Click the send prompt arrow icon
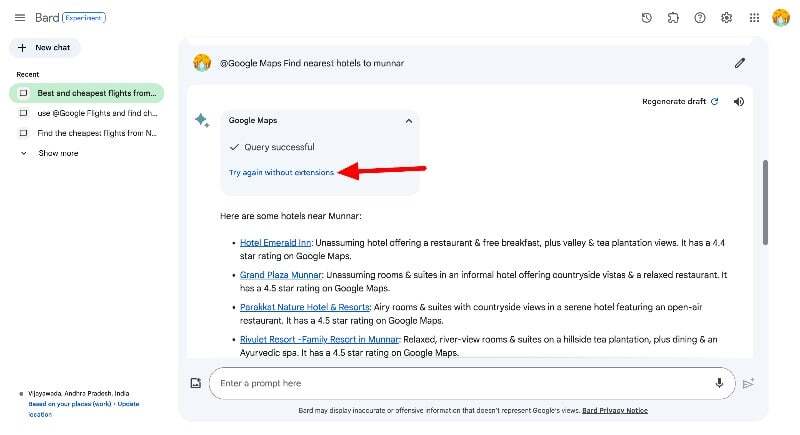 point(748,383)
